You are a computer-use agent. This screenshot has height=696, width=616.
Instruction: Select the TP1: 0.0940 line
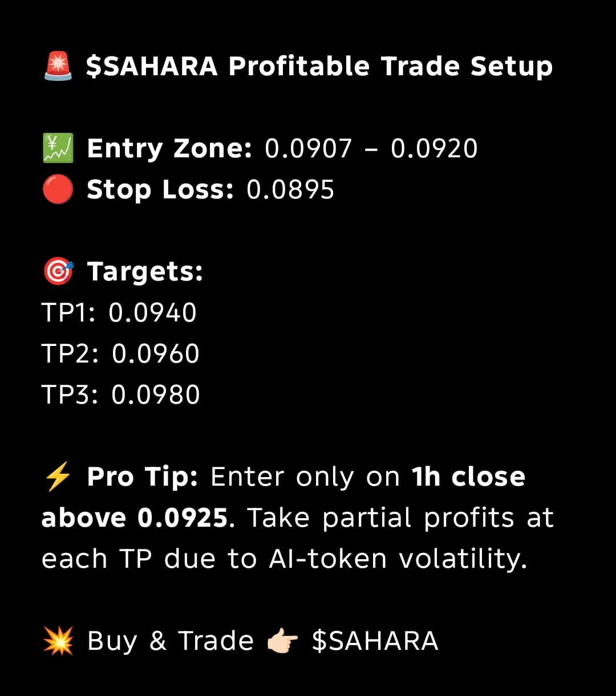coord(119,313)
